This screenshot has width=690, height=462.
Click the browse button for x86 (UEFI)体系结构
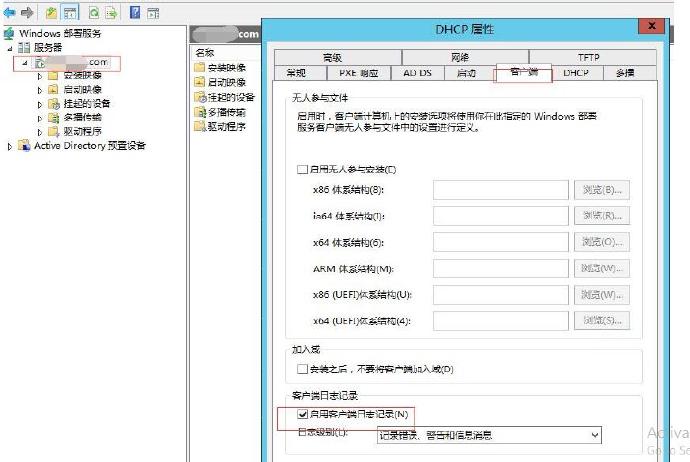click(602, 295)
